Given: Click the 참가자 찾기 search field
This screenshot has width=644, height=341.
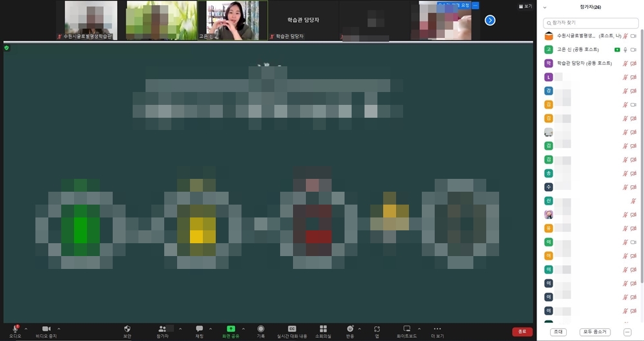Looking at the screenshot, I should point(591,23).
